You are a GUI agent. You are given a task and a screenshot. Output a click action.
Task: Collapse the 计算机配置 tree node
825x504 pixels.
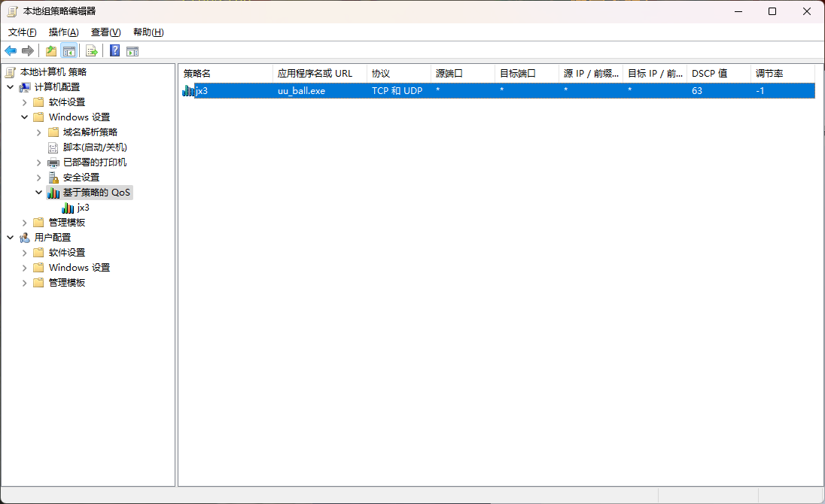[11, 87]
